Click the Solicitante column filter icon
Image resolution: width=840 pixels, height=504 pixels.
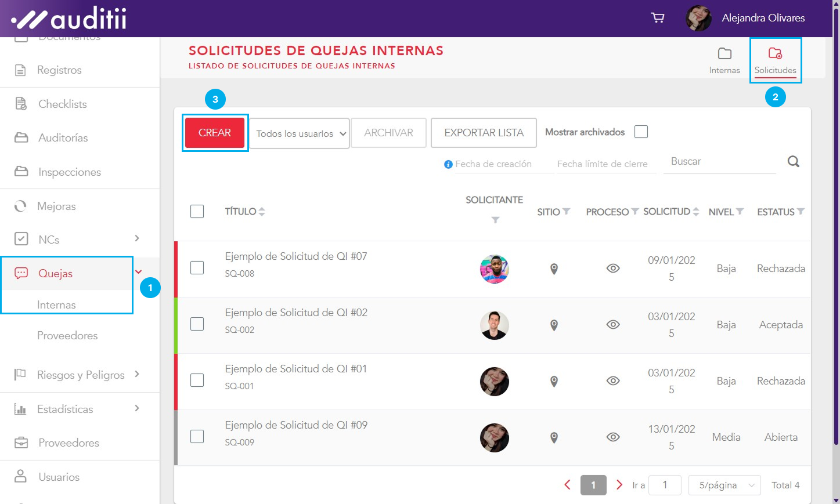[495, 220]
